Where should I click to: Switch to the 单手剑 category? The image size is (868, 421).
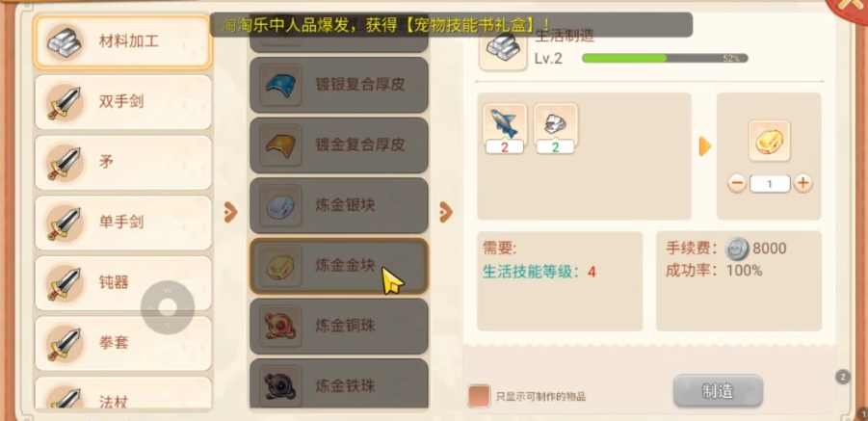click(123, 223)
